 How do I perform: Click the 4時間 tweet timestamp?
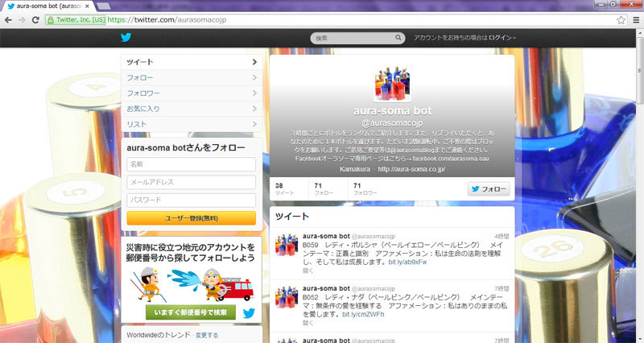pyautogui.click(x=502, y=237)
